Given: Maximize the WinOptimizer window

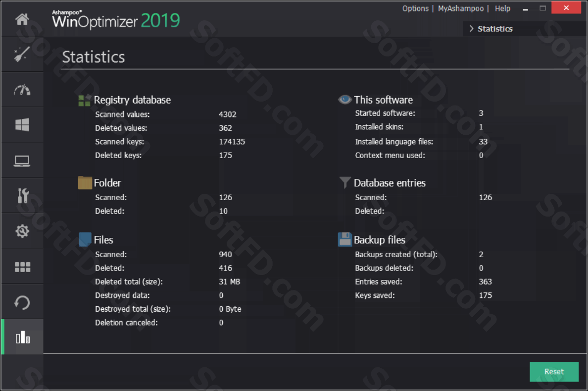Looking at the screenshot, I should click(x=542, y=8).
